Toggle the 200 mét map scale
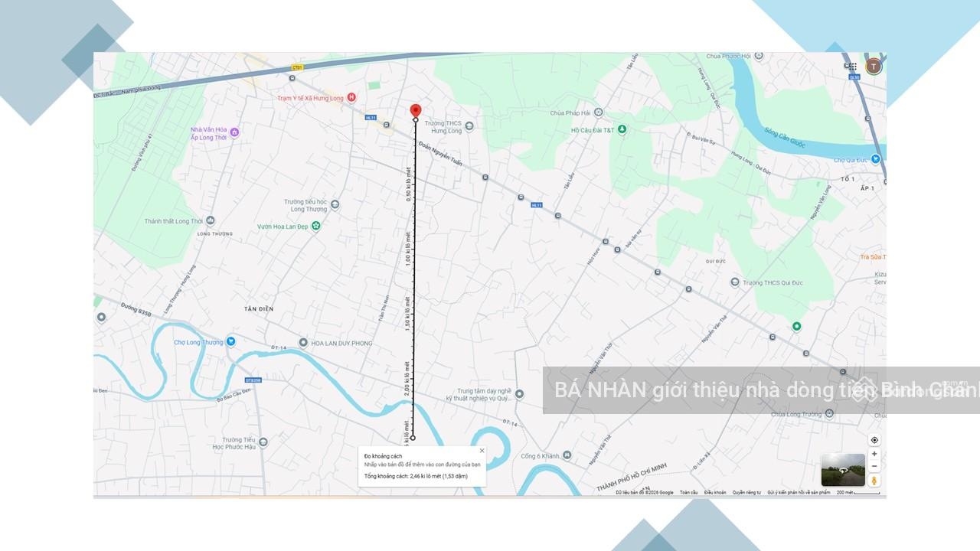Screen dimensions: 980x551 click(x=857, y=493)
